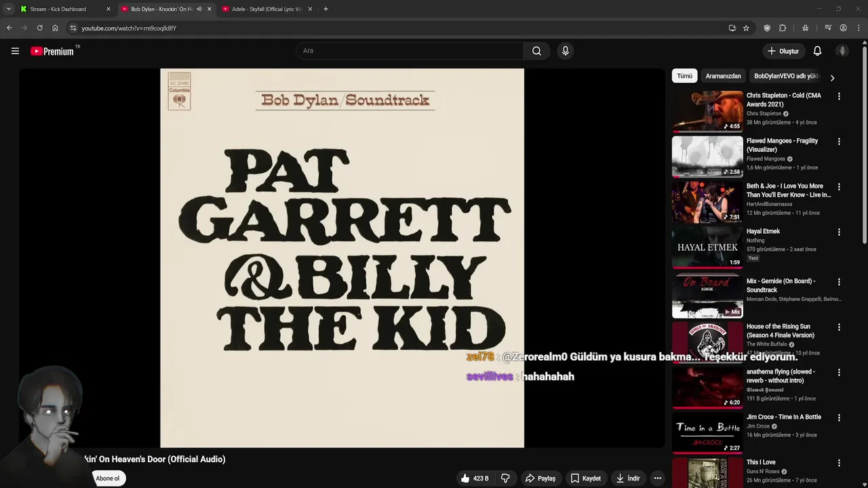The image size is (868, 488).
Task: Switch to Adele - Skyfall tab
Action: click(x=268, y=9)
